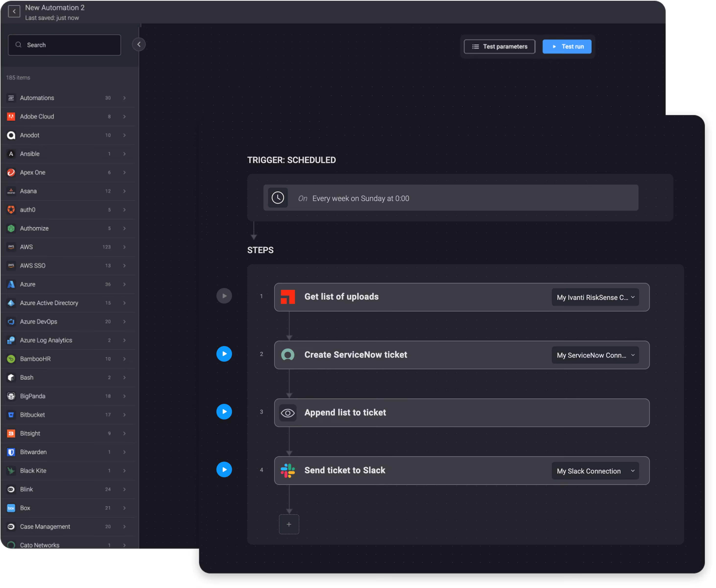The height and width of the screenshot is (588, 716).
Task: Click the Adobe Cloud icon
Action: 11,117
